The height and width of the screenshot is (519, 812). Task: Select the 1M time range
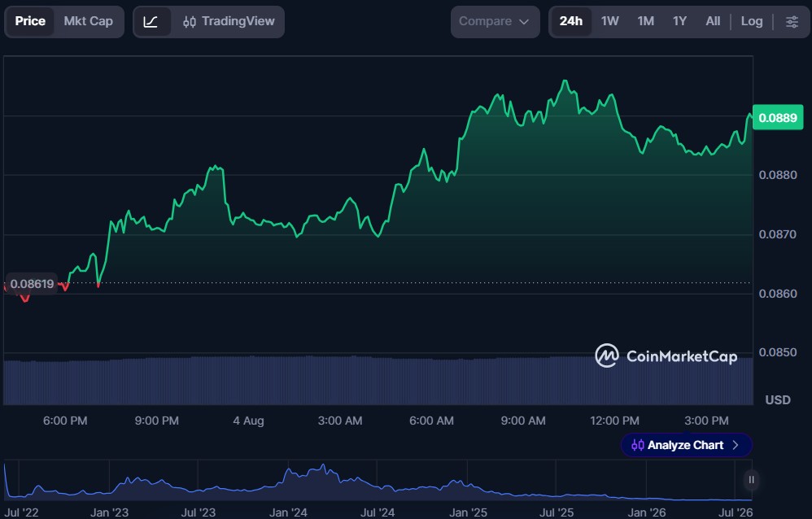click(x=645, y=21)
